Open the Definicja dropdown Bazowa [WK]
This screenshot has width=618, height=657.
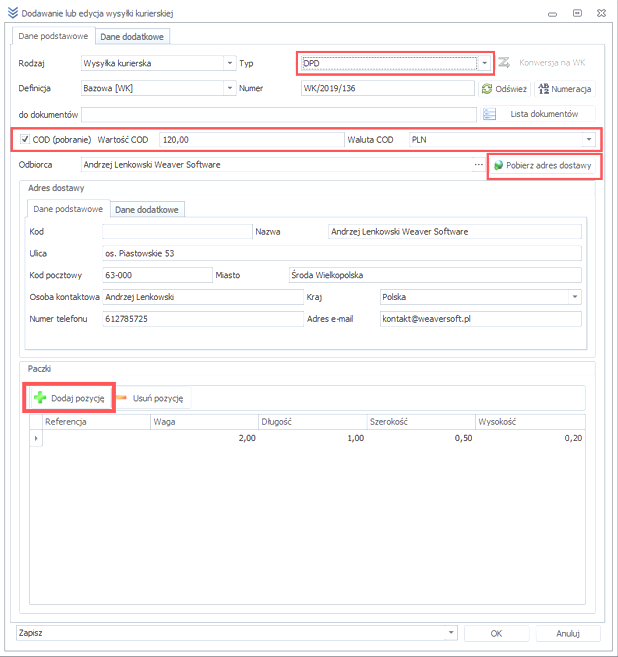coord(229,88)
